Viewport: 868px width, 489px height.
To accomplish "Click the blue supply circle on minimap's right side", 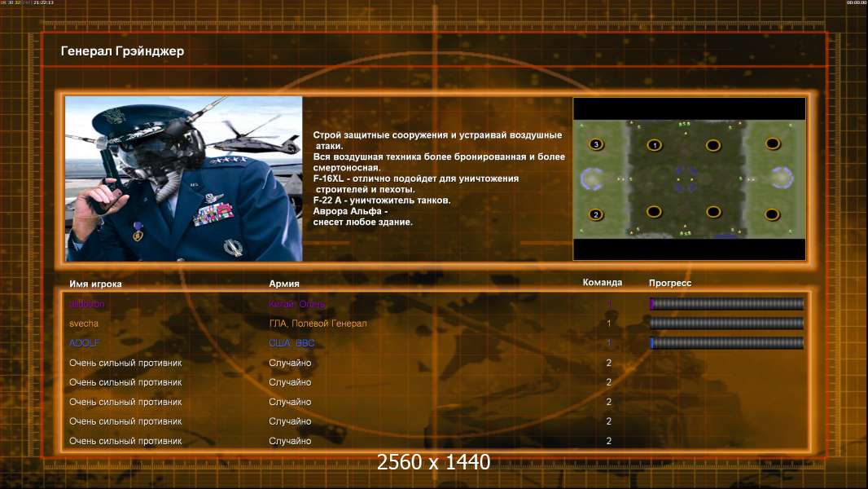I will pos(782,178).
